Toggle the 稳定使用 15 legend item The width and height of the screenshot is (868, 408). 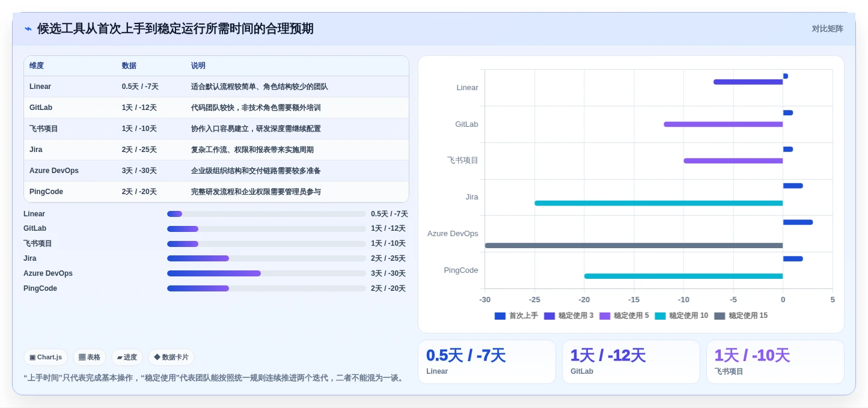[741, 315]
